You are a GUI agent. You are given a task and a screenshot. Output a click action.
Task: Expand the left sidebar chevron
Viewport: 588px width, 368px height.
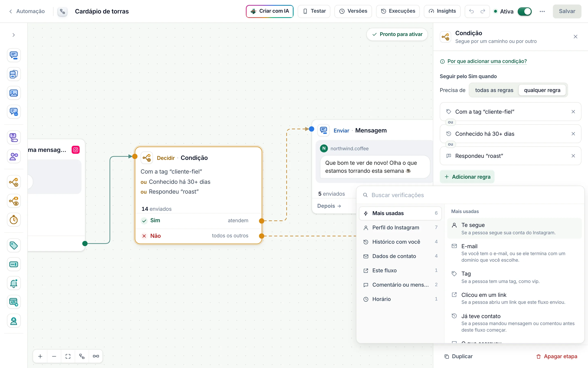click(14, 35)
